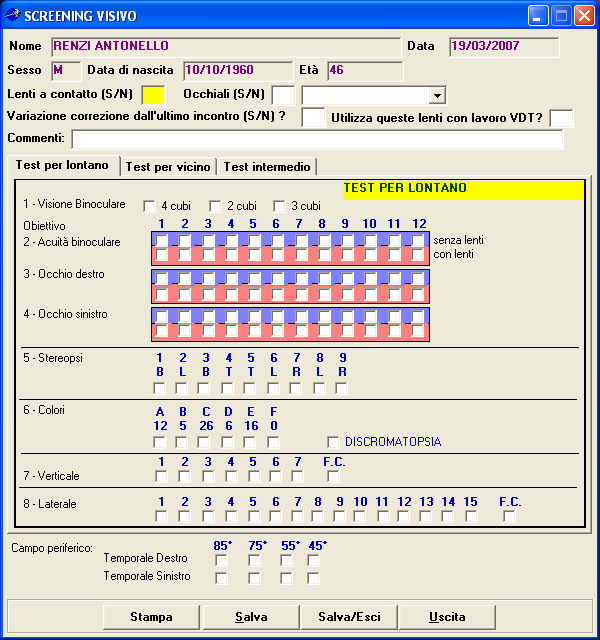Switch to Test per lontano tab
600x640 pixels.
point(62,165)
